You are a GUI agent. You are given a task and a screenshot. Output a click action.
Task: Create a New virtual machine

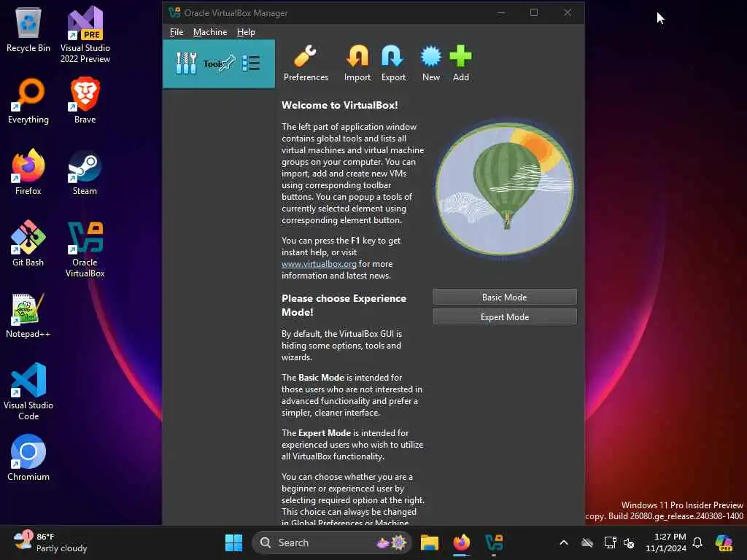coord(430,63)
